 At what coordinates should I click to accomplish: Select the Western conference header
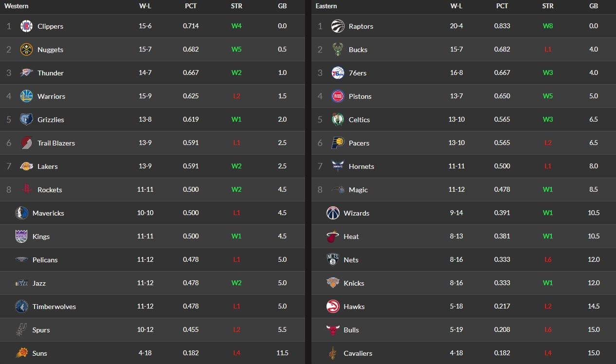tap(17, 6)
